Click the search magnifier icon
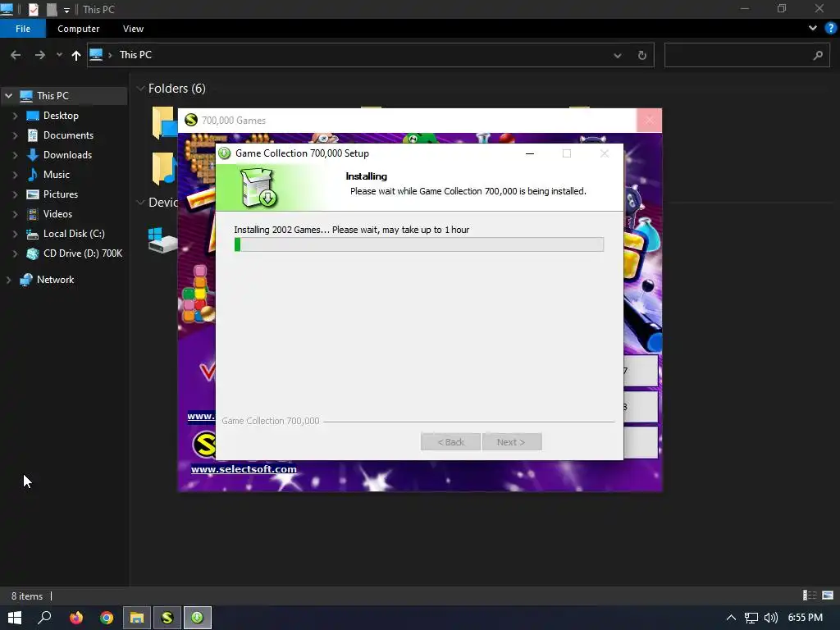Viewport: 840px width, 630px height. pos(818,55)
